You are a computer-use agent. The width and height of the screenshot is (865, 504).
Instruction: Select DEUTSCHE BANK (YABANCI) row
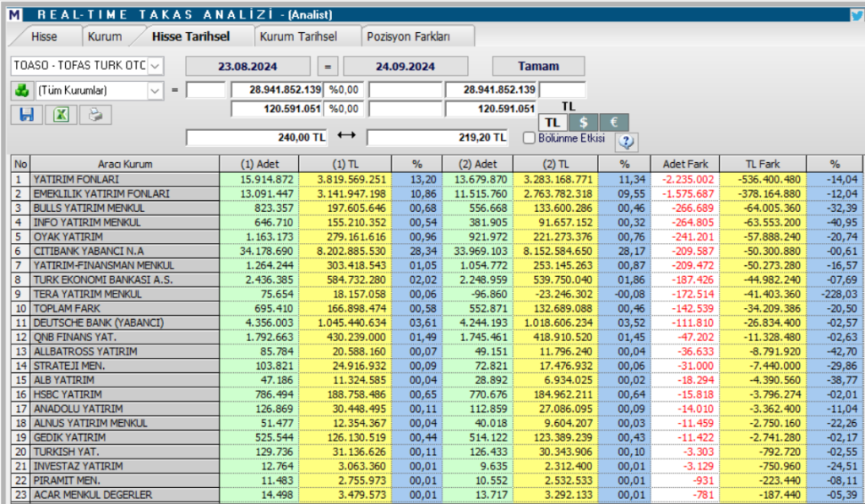(x=437, y=322)
